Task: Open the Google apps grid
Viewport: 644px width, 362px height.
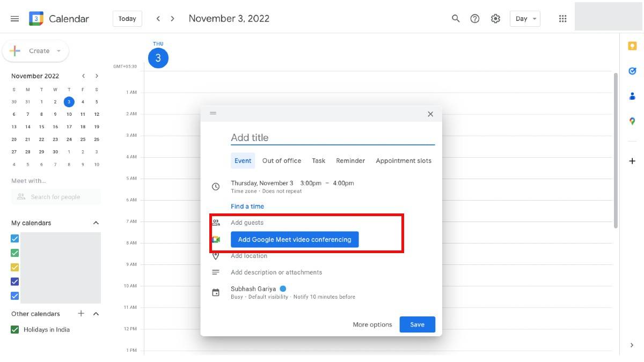Action: click(x=562, y=19)
